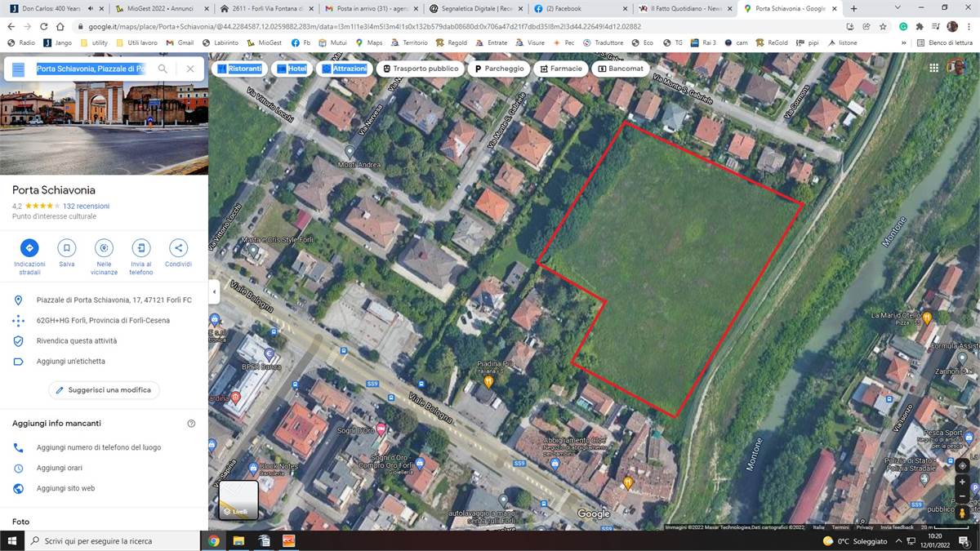Collapse the side panel arrow
This screenshot has height=551, width=980.
tap(214, 291)
